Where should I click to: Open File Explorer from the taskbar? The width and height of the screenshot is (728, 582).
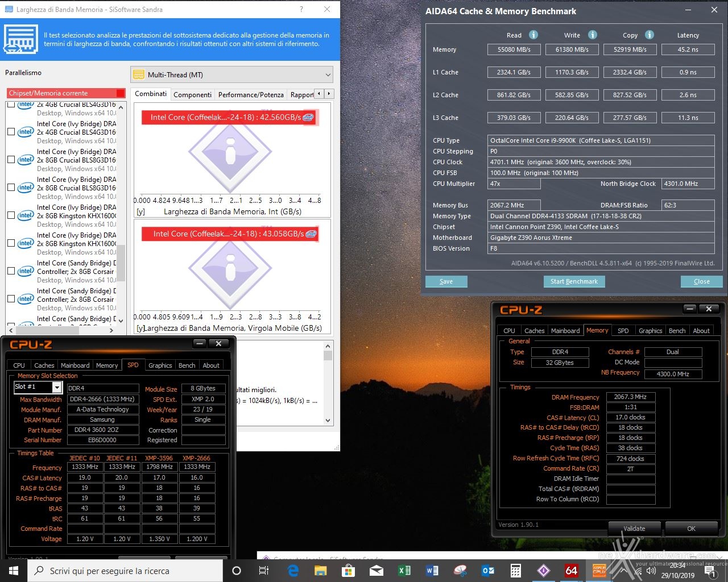(321, 571)
